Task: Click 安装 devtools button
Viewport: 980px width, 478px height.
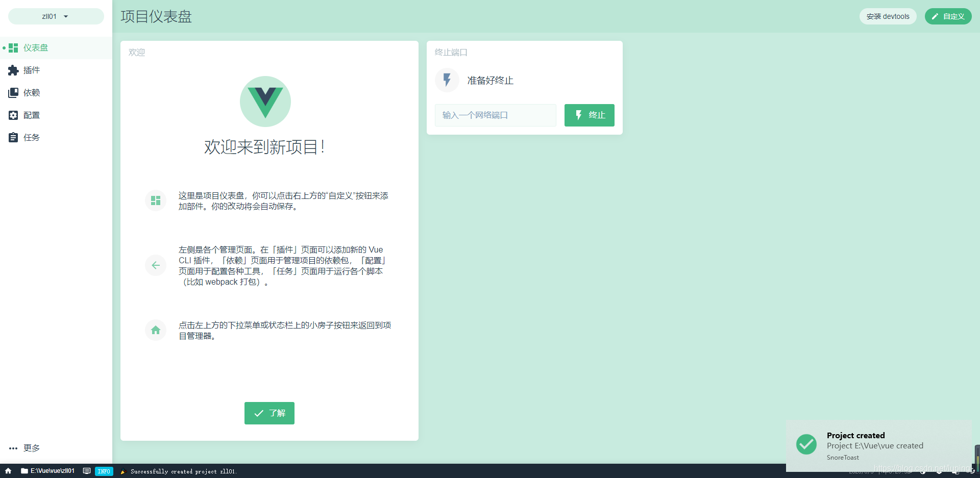Action: click(888, 16)
